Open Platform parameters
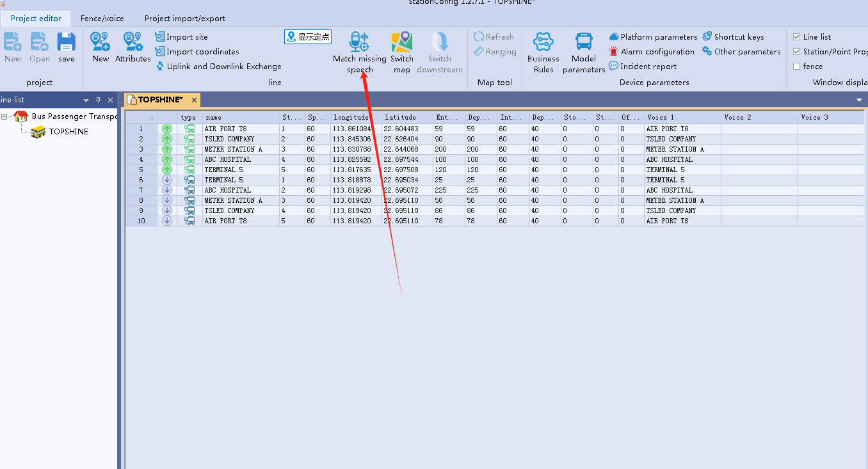The image size is (868, 469). 653,37
